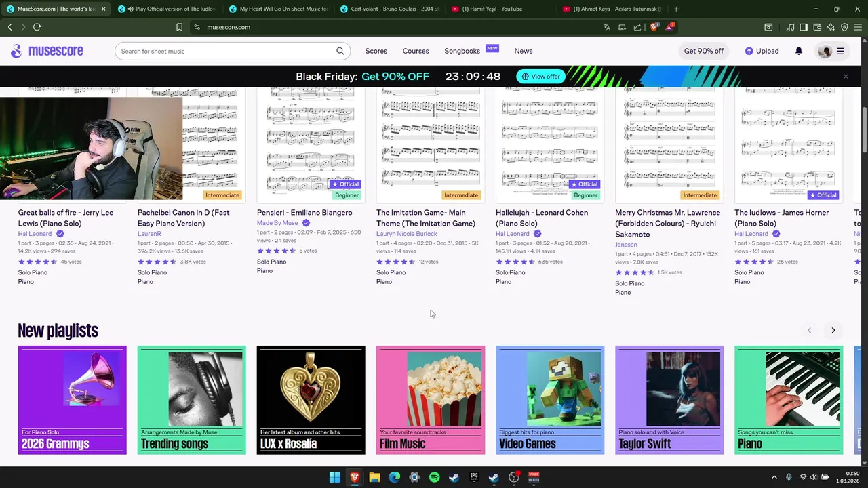The image size is (868, 488).
Task: Open Brave Rewards icon
Action: [x=669, y=26]
